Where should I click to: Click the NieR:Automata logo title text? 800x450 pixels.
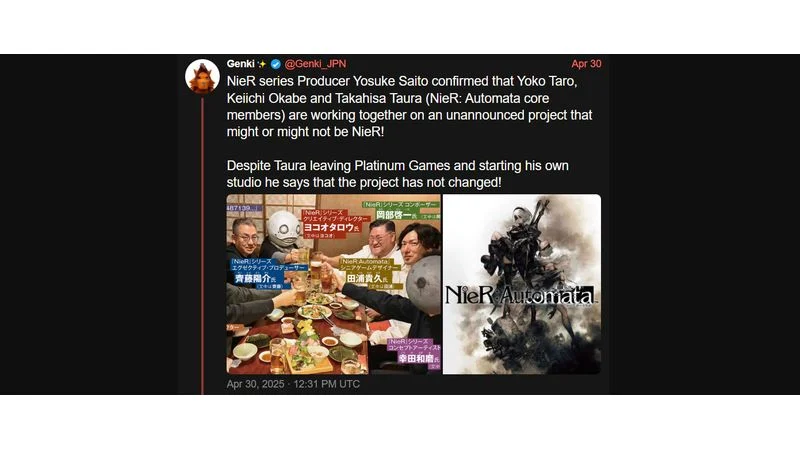pos(519,295)
